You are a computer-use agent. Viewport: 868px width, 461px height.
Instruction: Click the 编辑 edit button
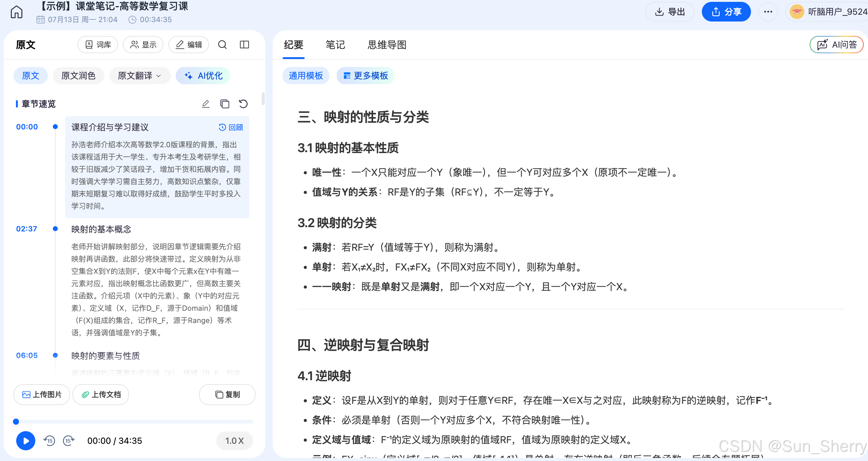tap(189, 45)
